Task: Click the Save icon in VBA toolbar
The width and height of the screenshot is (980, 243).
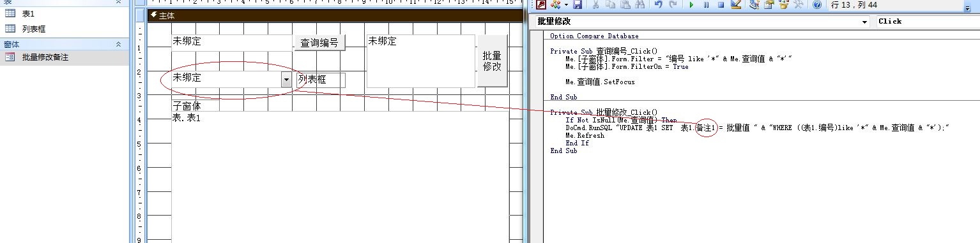Action: click(578, 4)
